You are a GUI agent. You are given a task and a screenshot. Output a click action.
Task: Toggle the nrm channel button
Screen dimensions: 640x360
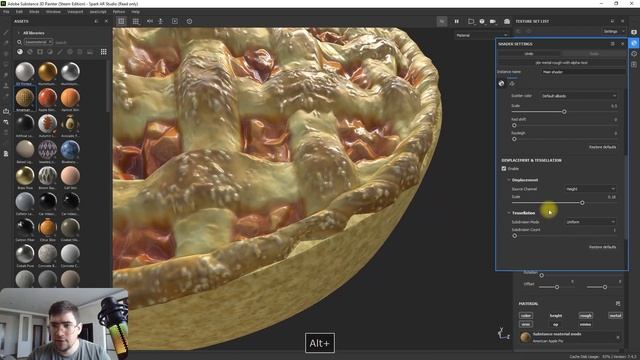[x=526, y=324]
